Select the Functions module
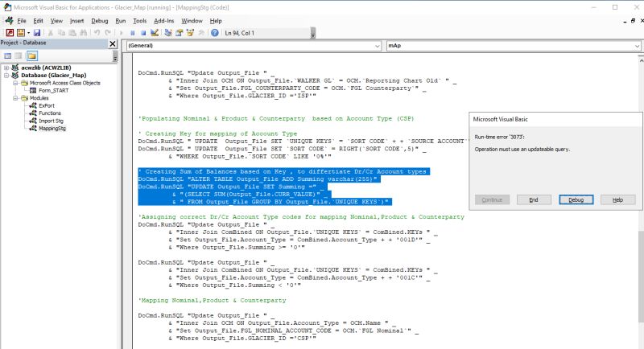The width and height of the screenshot is (644, 349). point(50,113)
